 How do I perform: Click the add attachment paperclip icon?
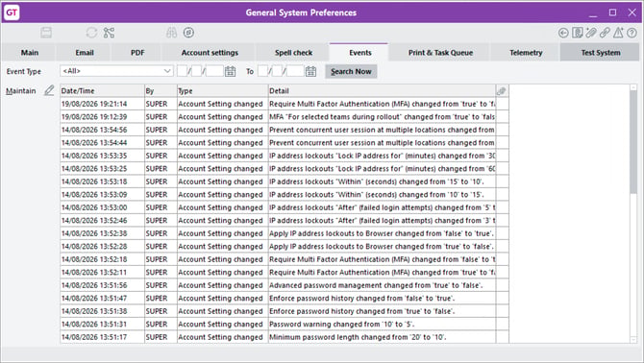click(590, 33)
